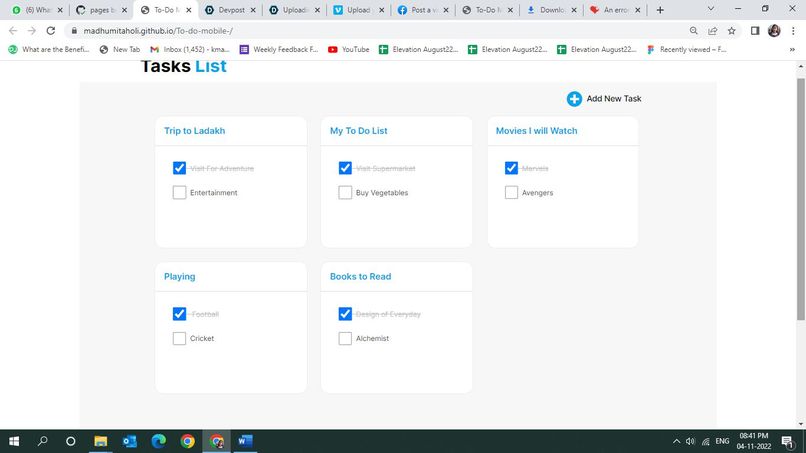
Task: Reload the page with the refresh icon
Action: coord(50,31)
